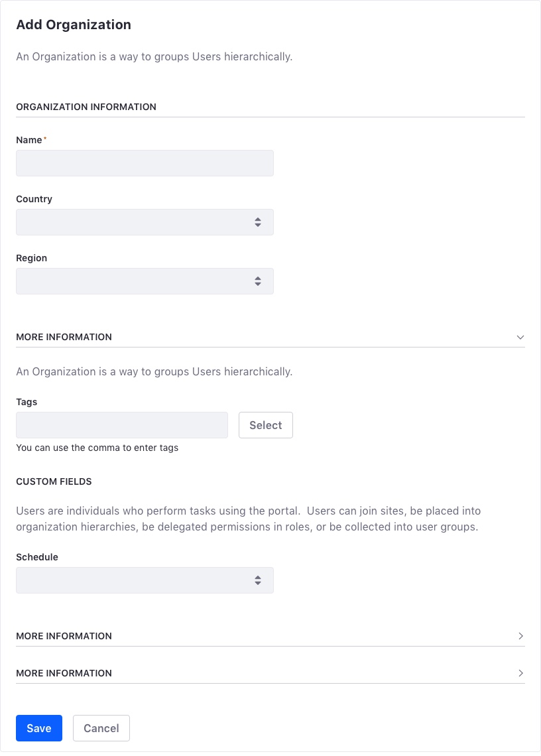Open the Region selection dropdown
Screen dimensions: 541x756
[x=145, y=281]
